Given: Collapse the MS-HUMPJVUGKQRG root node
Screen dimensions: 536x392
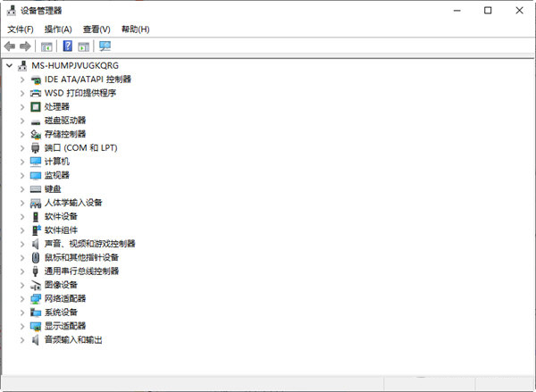Looking at the screenshot, I should coord(9,66).
